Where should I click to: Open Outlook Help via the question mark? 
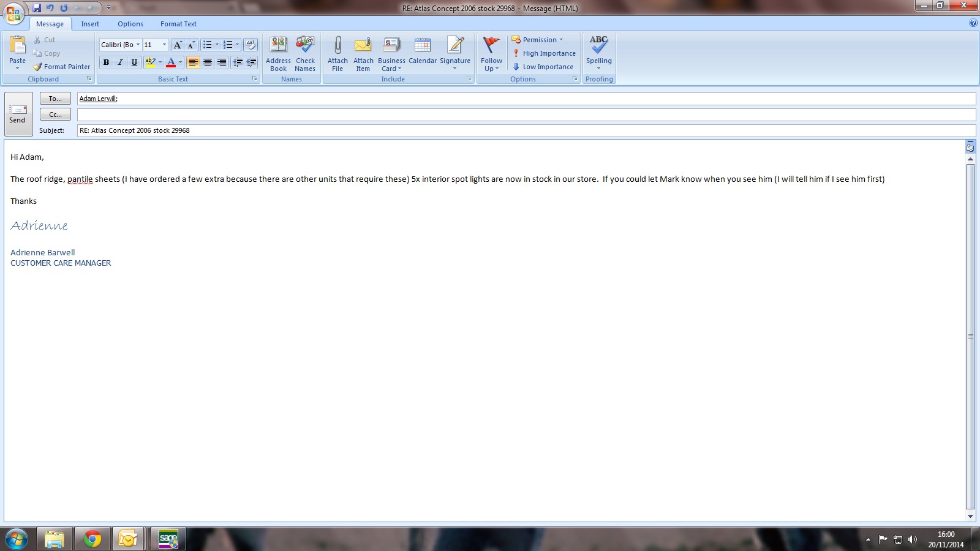tap(973, 23)
